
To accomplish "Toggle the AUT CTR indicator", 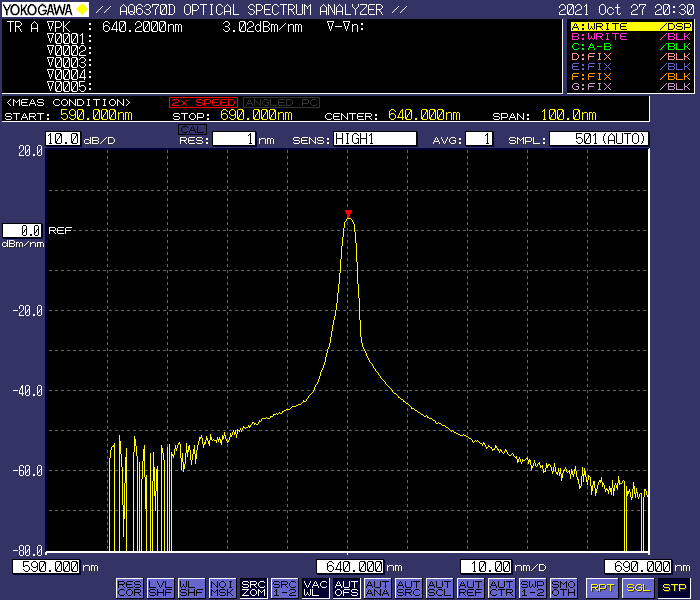I will click(502, 588).
